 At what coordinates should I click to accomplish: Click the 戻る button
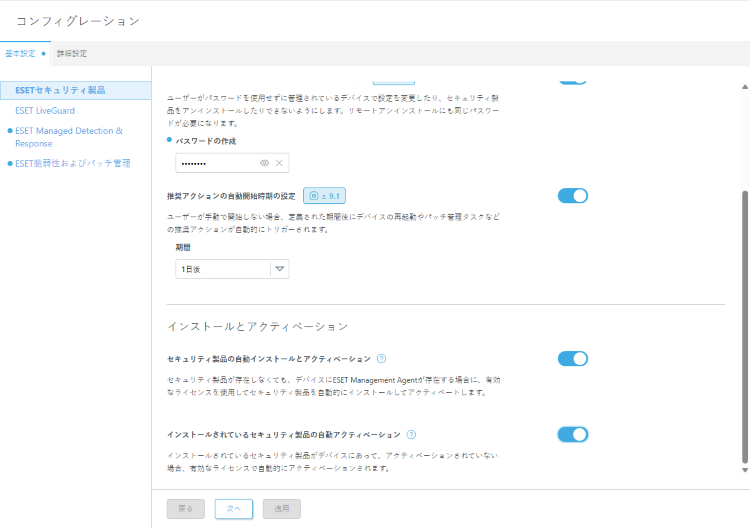(185, 508)
